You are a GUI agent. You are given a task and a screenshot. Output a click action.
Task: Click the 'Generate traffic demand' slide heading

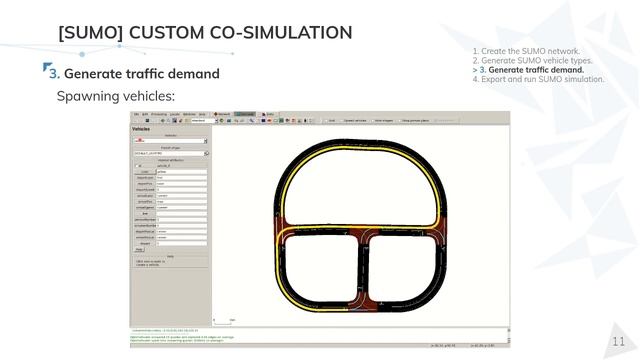142,74
